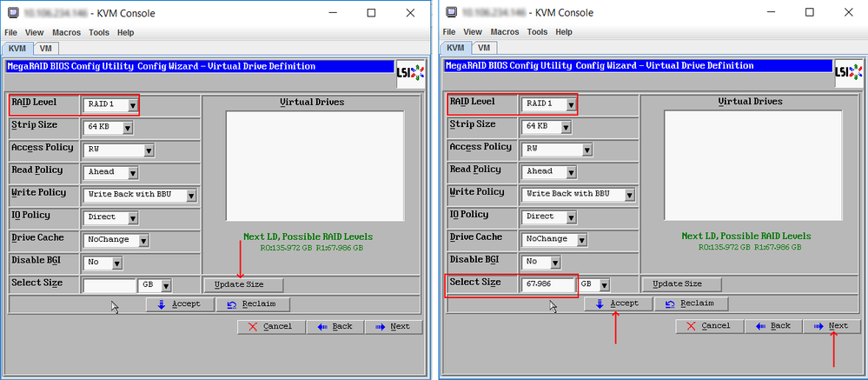The image size is (868, 380).
Task: Open File menu in left KVM Console
Action: [x=10, y=33]
